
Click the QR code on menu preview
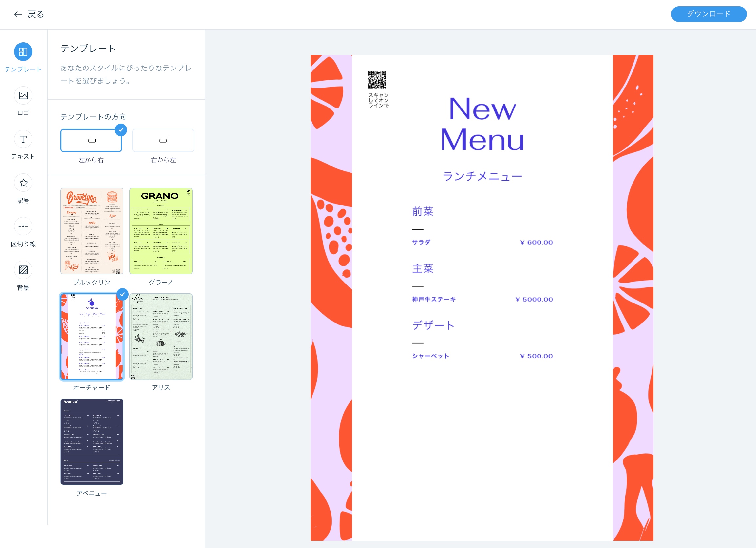pyautogui.click(x=376, y=80)
